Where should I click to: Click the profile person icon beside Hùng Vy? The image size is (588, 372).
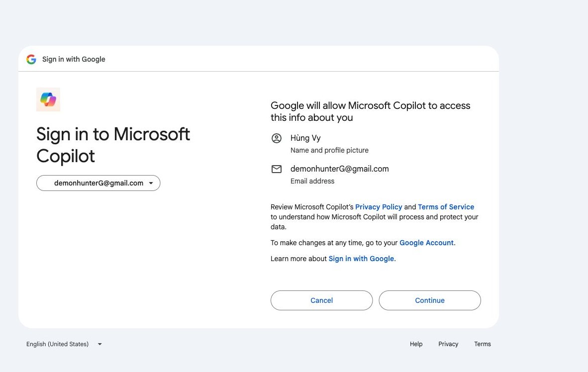click(277, 138)
